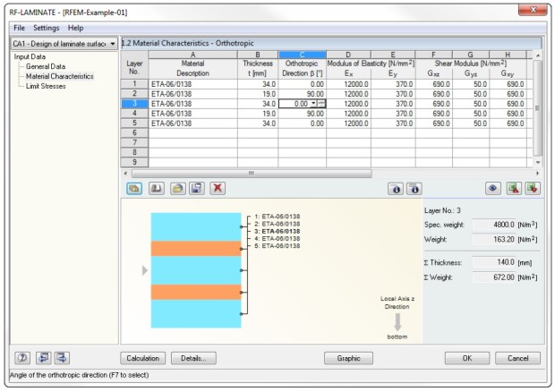Click the open folder icon in table toolbar
The width and height of the screenshot is (555, 392).
pos(177,190)
